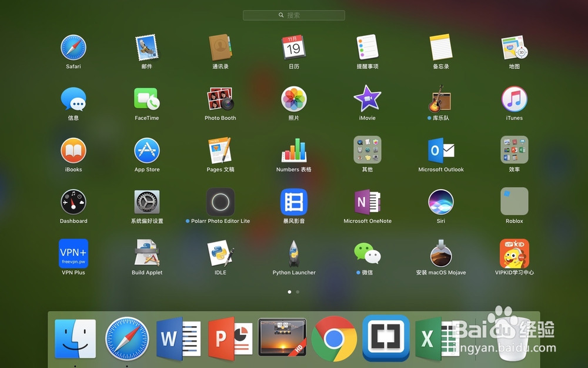Open 备忘录 Notes app
This screenshot has width=588, height=368.
(x=440, y=47)
